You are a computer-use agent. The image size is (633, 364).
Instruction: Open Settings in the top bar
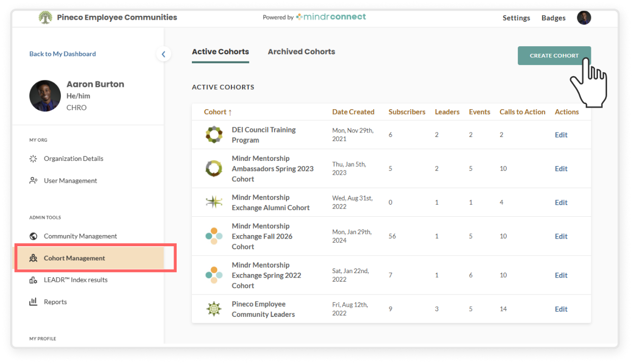point(516,18)
